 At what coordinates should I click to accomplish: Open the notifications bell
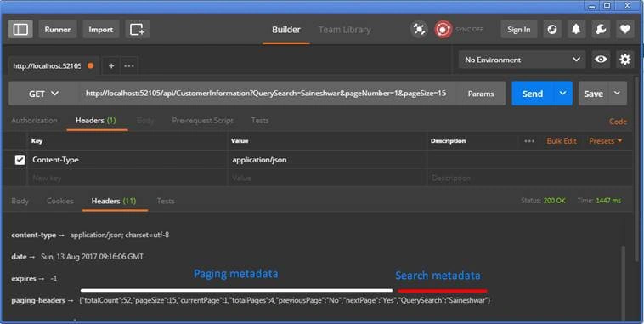pyautogui.click(x=576, y=30)
